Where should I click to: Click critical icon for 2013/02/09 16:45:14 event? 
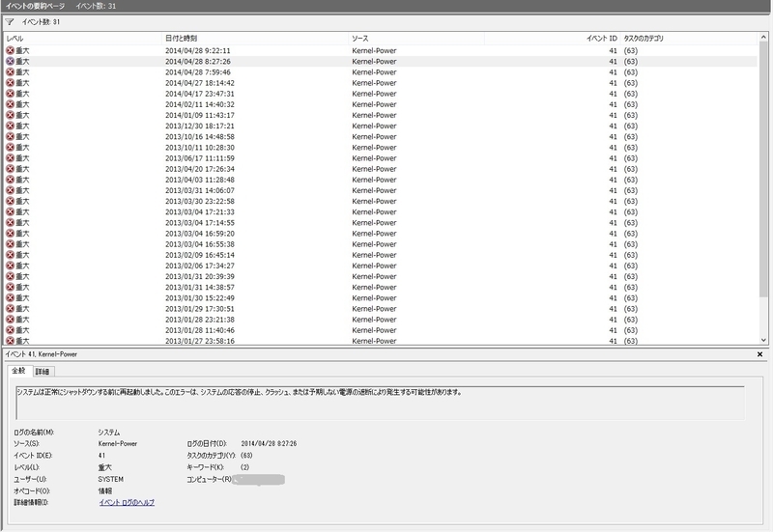point(10,255)
